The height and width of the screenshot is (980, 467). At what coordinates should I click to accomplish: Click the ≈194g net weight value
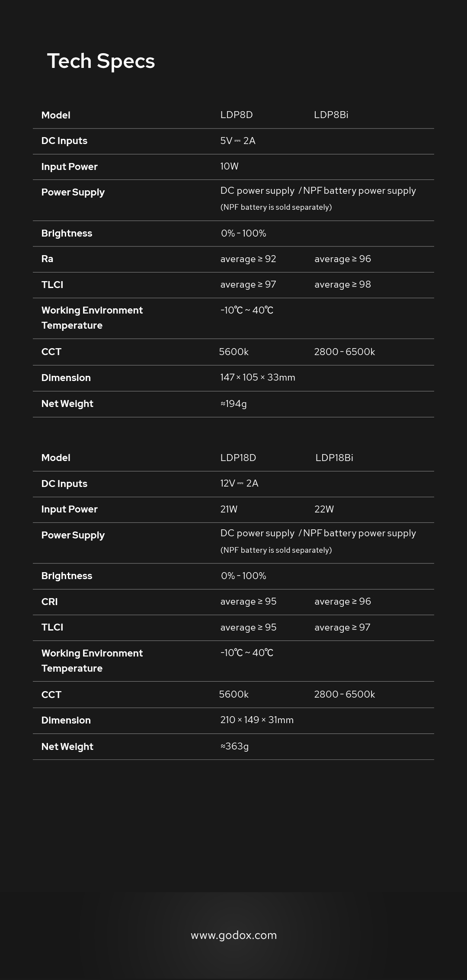(x=233, y=404)
